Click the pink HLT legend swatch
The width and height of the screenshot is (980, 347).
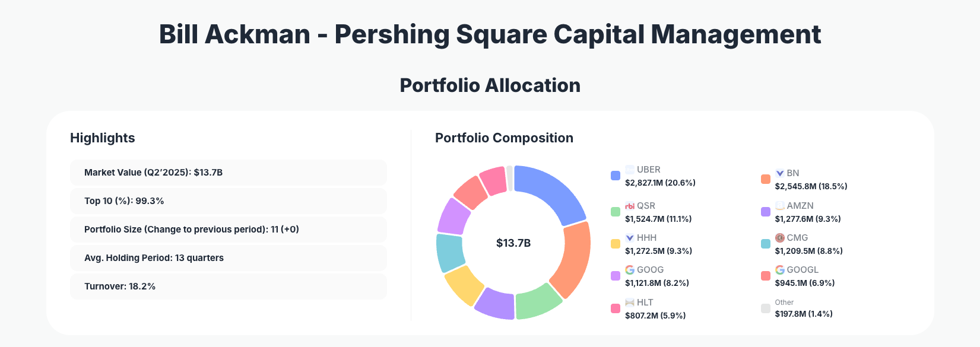[616, 308]
